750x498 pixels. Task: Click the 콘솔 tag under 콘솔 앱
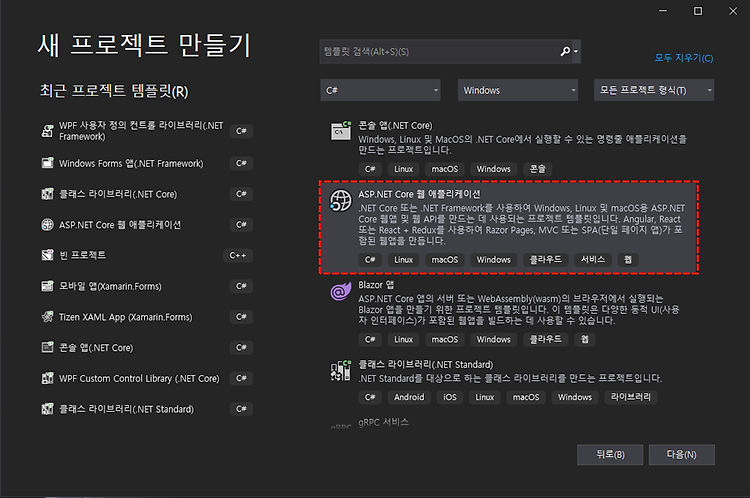tap(538, 168)
